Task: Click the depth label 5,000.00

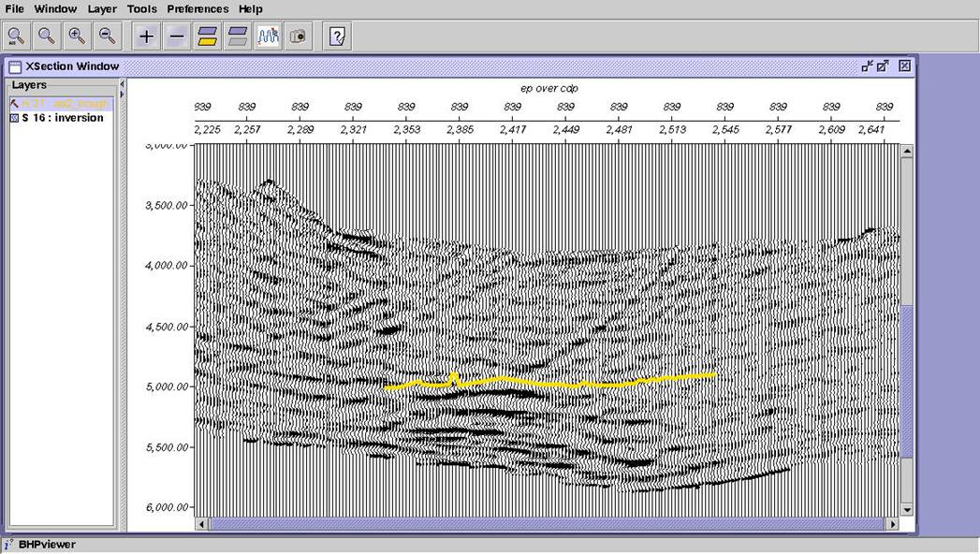Action: 167,386
